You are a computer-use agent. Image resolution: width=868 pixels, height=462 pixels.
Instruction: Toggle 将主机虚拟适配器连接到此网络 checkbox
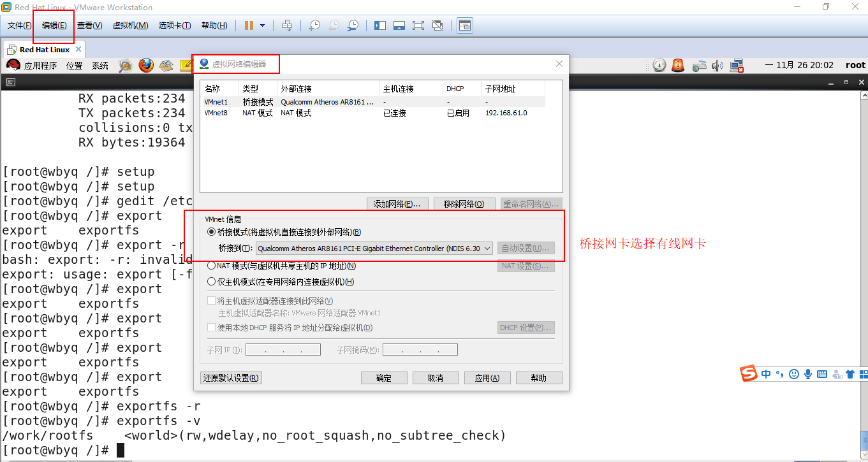point(212,301)
